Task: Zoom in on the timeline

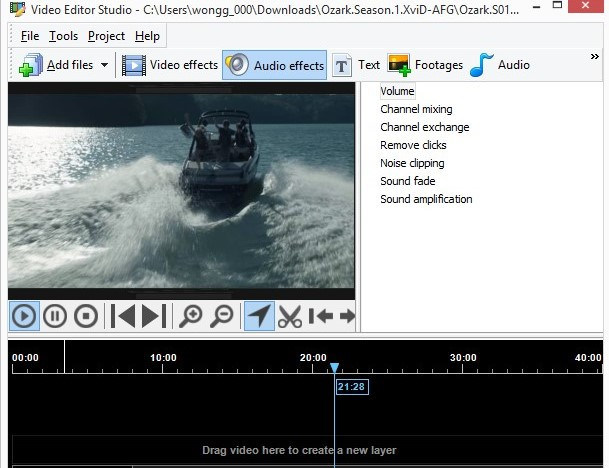Action: [x=190, y=316]
